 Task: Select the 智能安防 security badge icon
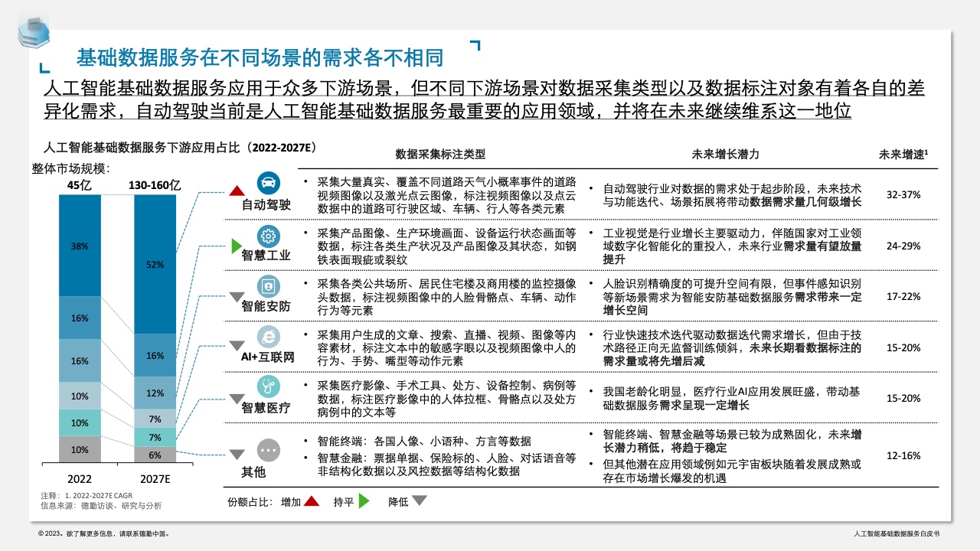pyautogui.click(x=268, y=286)
